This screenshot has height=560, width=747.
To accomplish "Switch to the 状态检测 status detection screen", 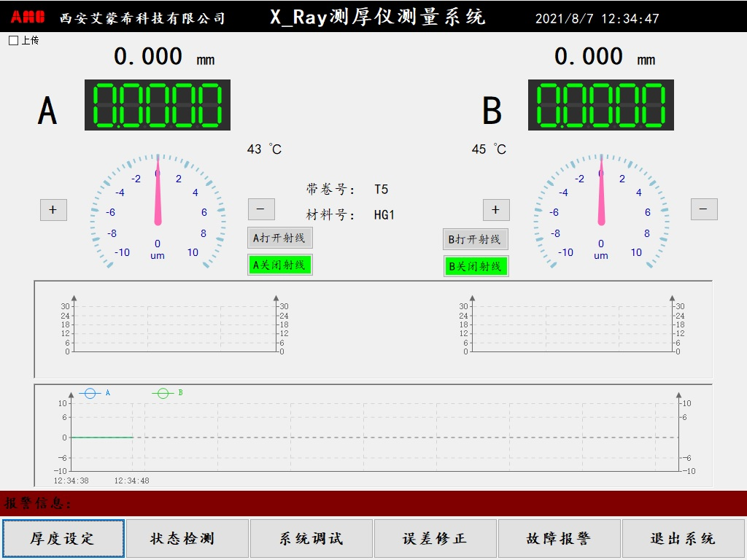I will tap(187, 537).
